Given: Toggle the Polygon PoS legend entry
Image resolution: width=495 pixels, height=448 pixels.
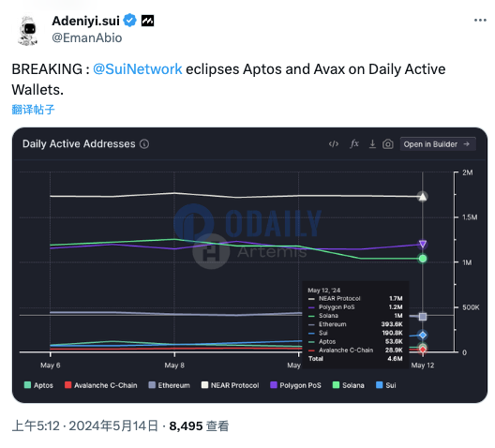Looking at the screenshot, I should point(296,385).
